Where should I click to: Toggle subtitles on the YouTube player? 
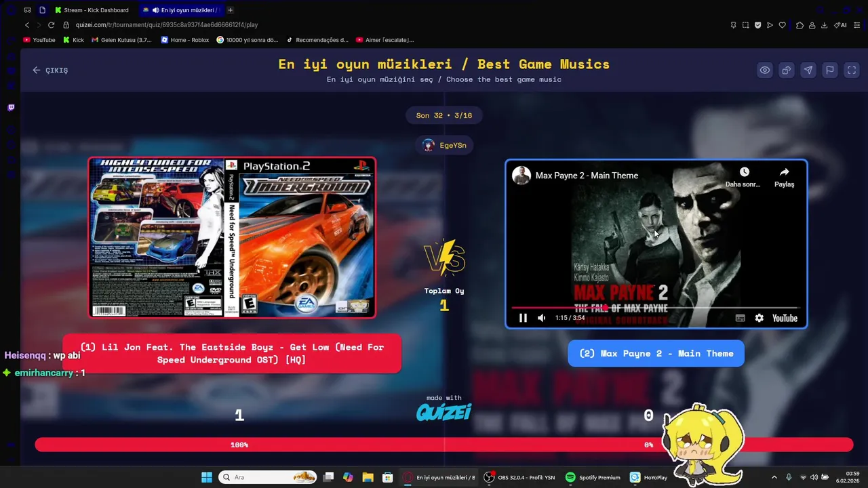[x=741, y=318]
